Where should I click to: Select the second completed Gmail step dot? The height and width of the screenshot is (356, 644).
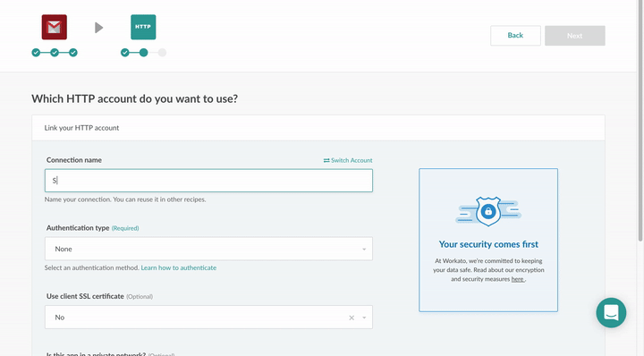tap(55, 53)
